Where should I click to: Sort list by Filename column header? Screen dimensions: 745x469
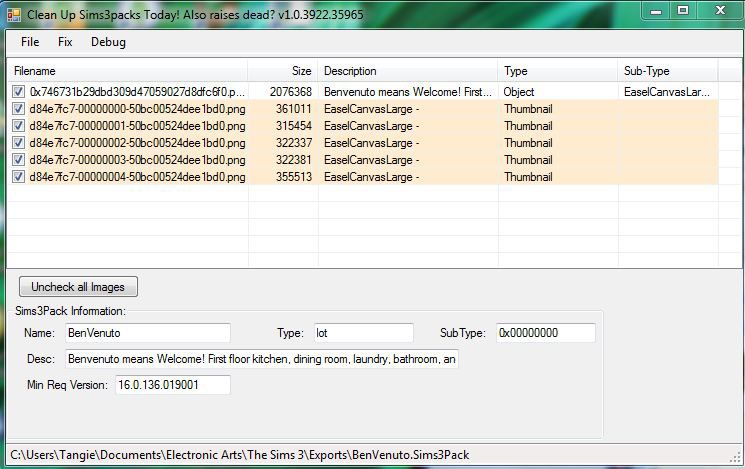[x=128, y=71]
